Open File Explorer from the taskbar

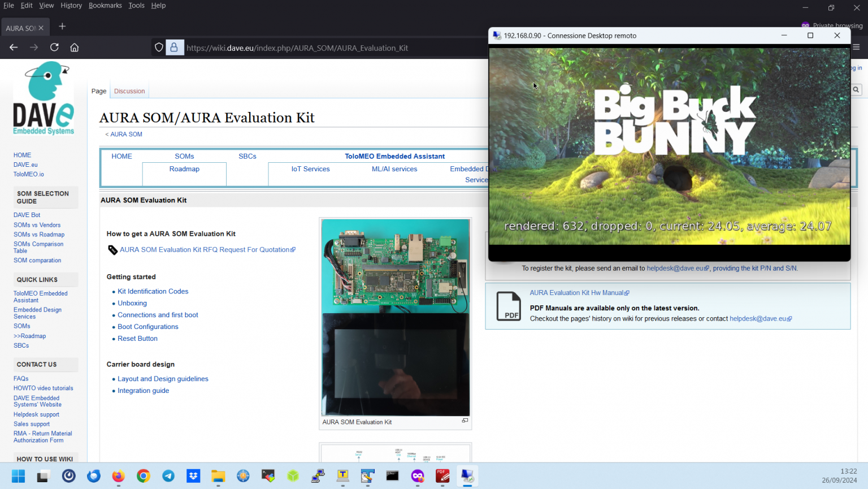click(x=218, y=476)
